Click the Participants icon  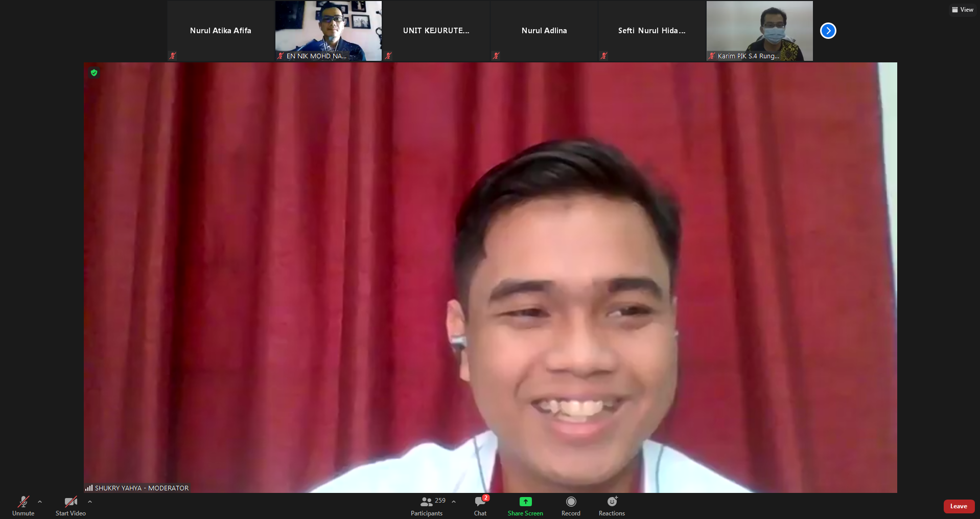427,502
